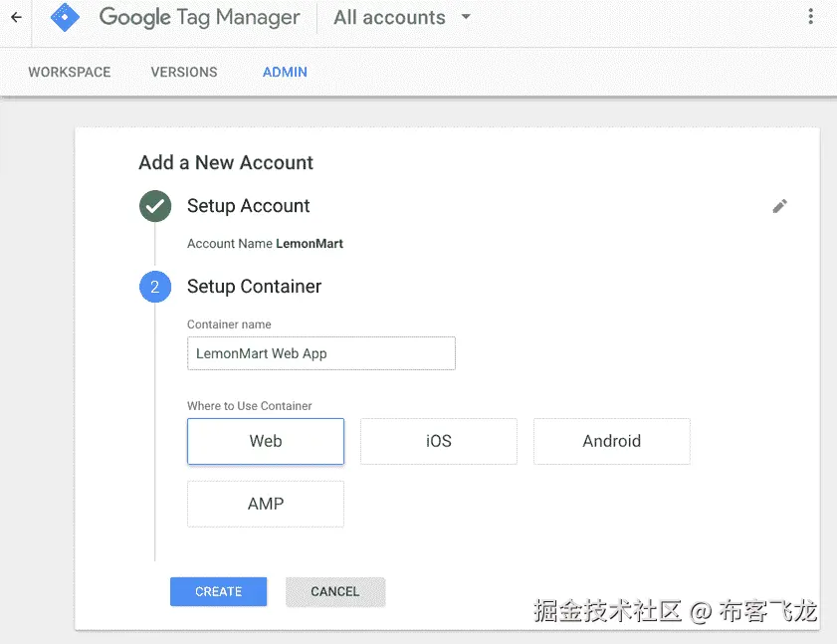
Task: Switch to the Versions tab
Action: point(184,72)
